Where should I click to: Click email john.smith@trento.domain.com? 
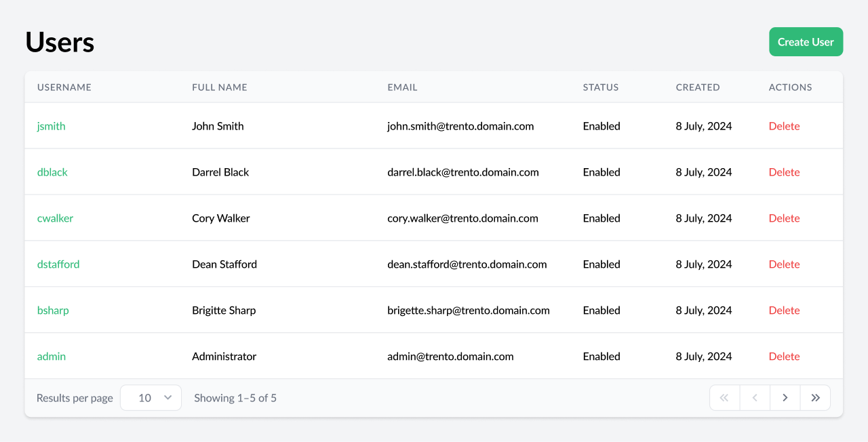460,126
